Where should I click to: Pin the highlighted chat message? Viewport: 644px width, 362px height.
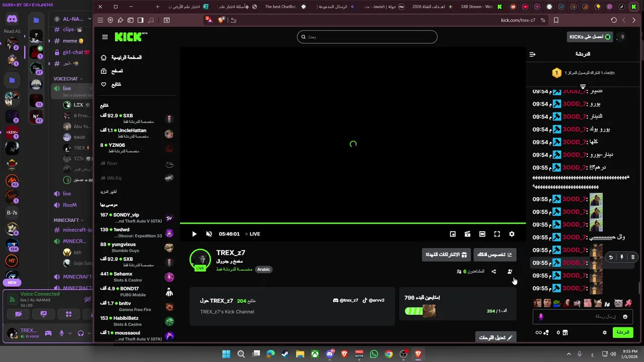(x=622, y=257)
